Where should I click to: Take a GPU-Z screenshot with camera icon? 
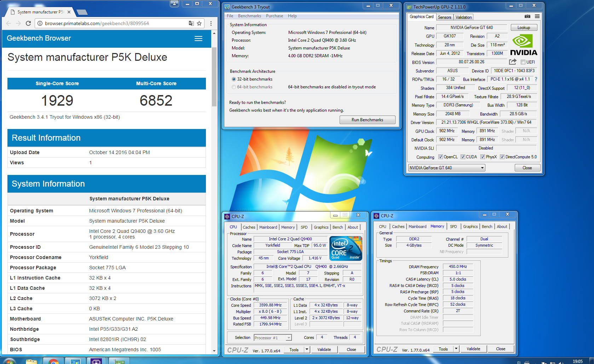pyautogui.click(x=527, y=17)
